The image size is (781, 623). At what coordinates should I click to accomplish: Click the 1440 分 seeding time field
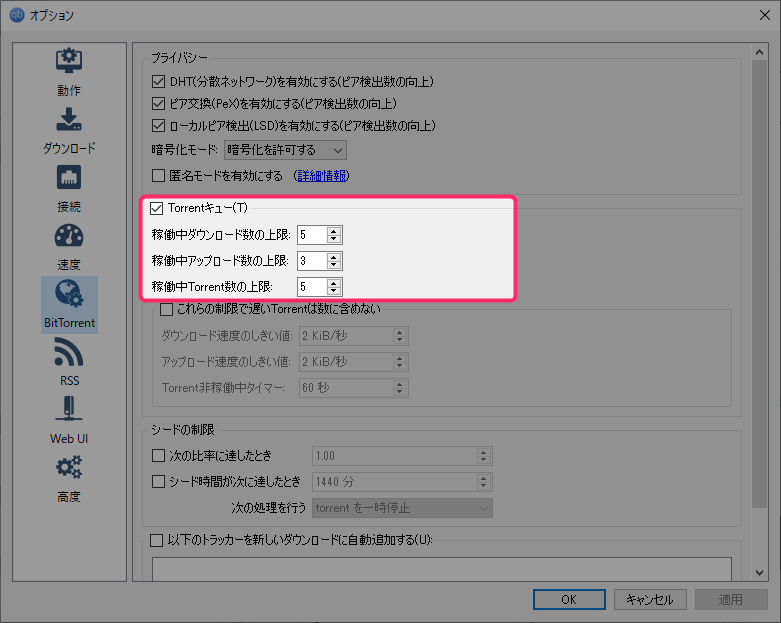(x=402, y=482)
